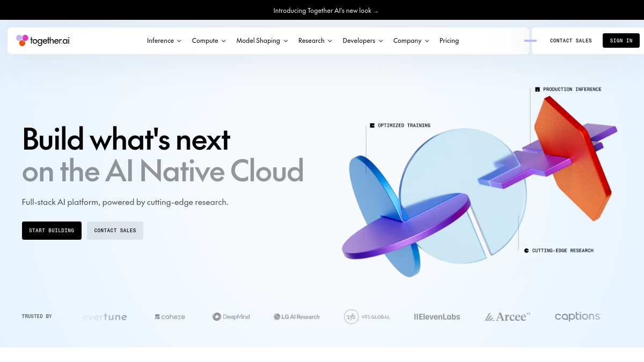Image resolution: width=644 pixels, height=362 pixels.
Task: Open the Company dropdown
Action: tap(412, 41)
